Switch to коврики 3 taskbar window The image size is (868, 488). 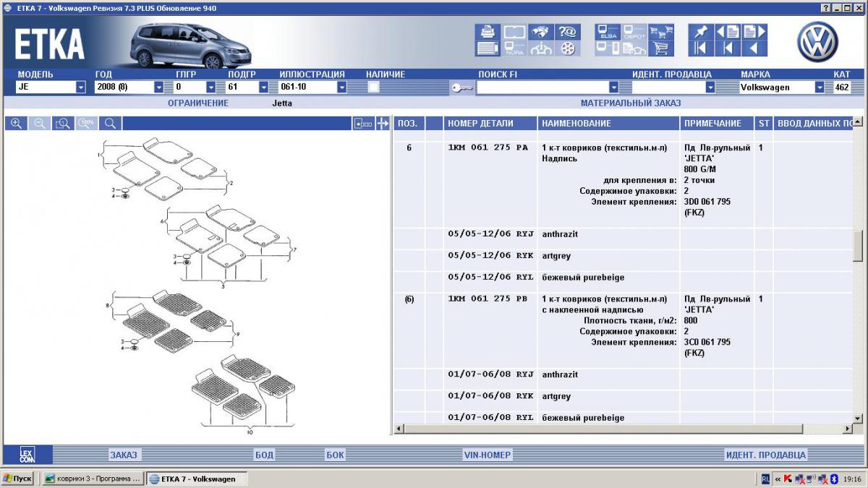92,479
